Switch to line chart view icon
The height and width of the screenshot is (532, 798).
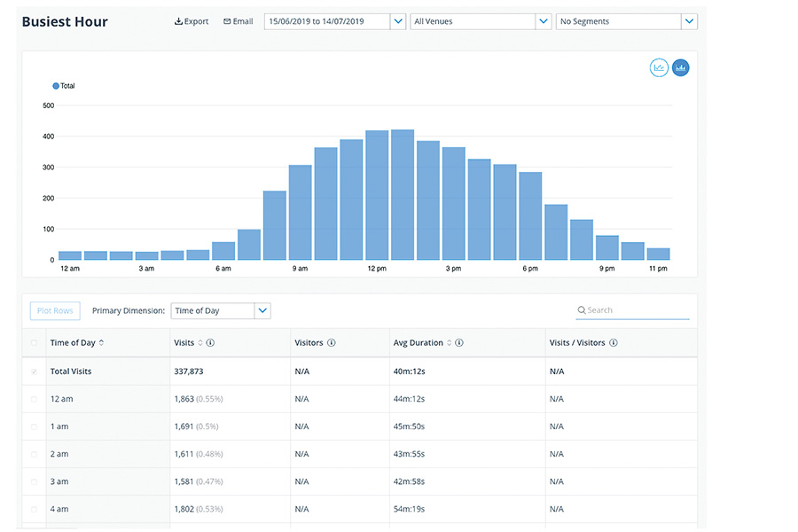(x=659, y=67)
